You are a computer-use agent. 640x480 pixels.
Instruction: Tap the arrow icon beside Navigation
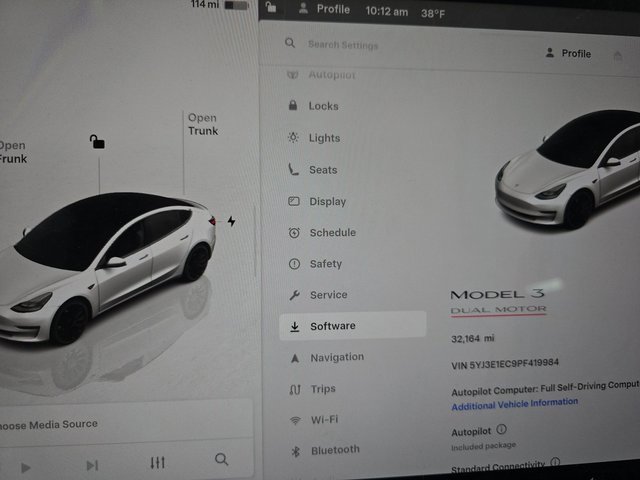pos(295,358)
